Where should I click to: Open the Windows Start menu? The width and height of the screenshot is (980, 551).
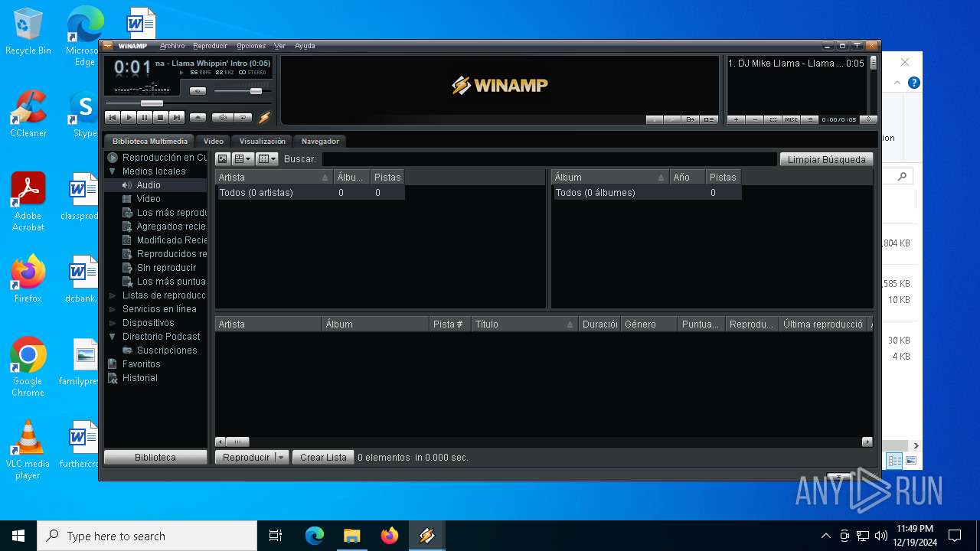18,536
